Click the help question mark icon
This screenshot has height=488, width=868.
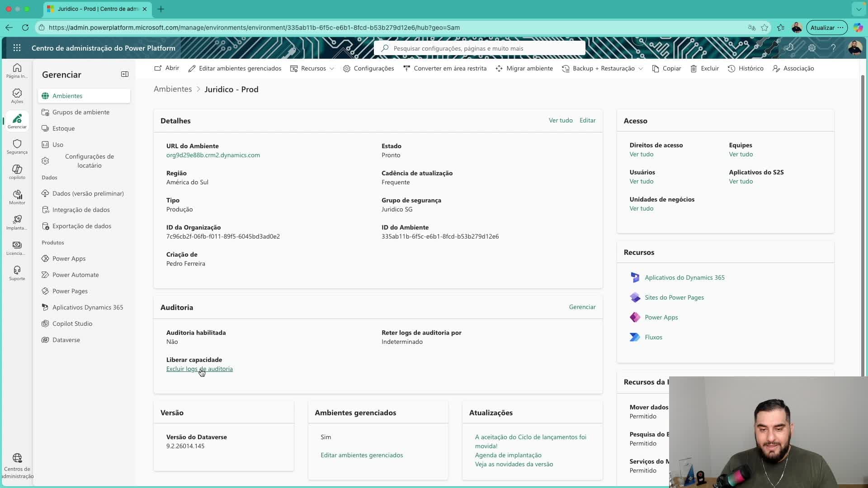(833, 48)
